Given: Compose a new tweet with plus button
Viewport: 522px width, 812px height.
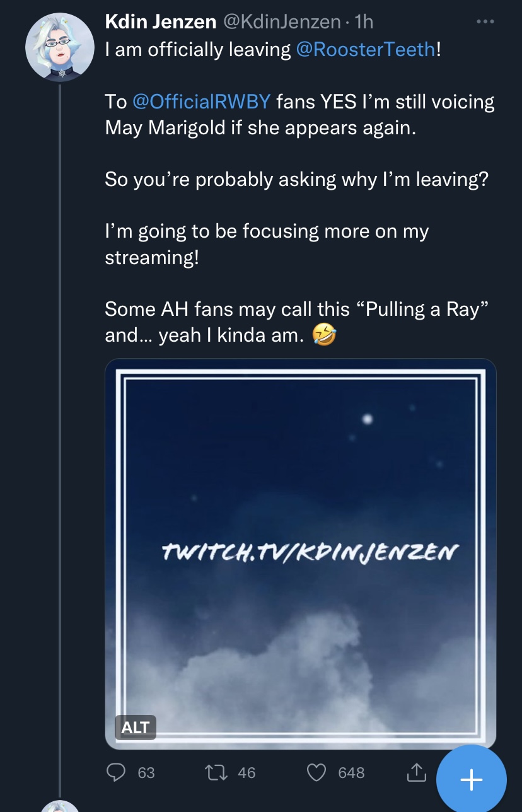Looking at the screenshot, I should pyautogui.click(x=472, y=780).
